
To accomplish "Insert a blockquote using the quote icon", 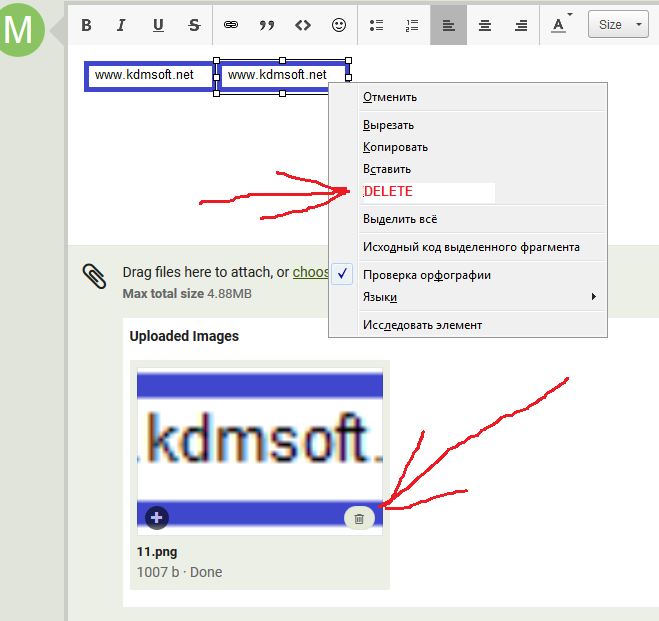I will click(266, 25).
